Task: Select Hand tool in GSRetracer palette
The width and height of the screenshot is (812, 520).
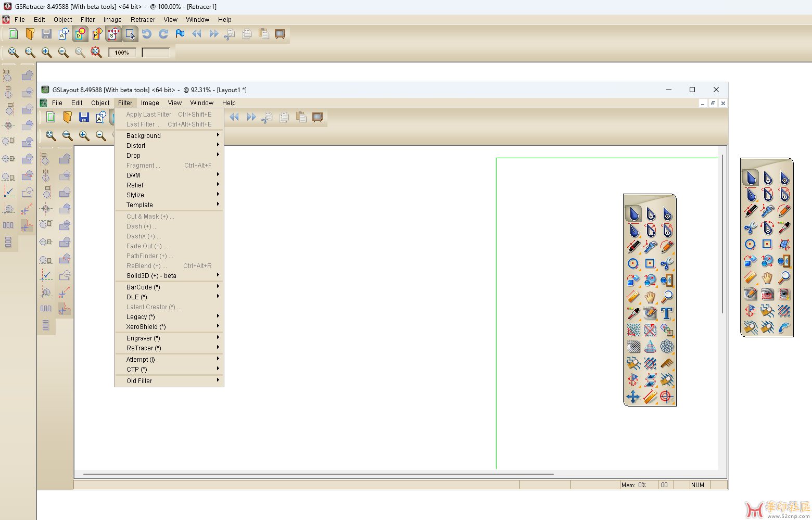Action: (x=767, y=277)
